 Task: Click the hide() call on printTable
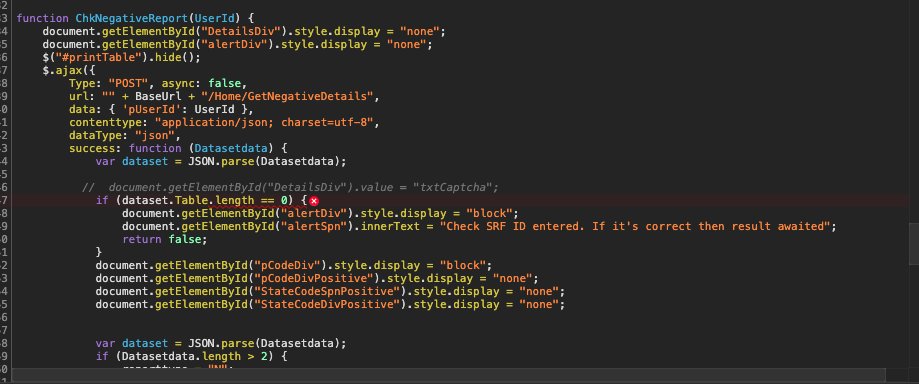coord(174,57)
